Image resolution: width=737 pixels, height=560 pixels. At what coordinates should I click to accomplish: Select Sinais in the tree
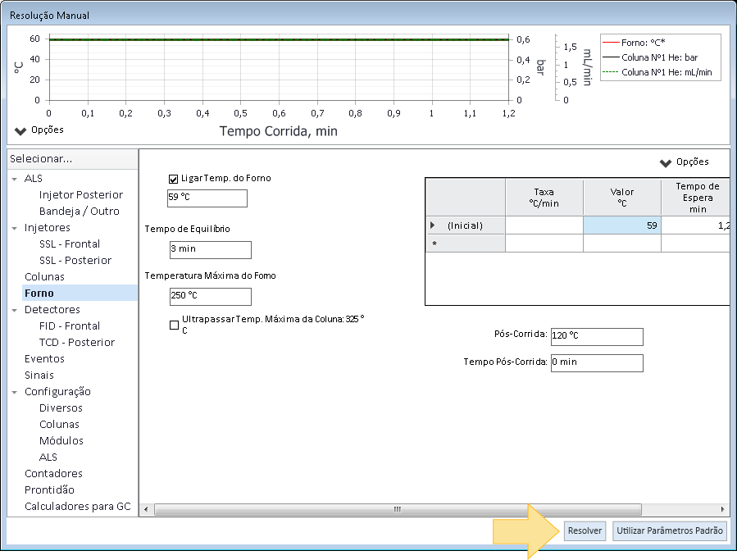(39, 376)
